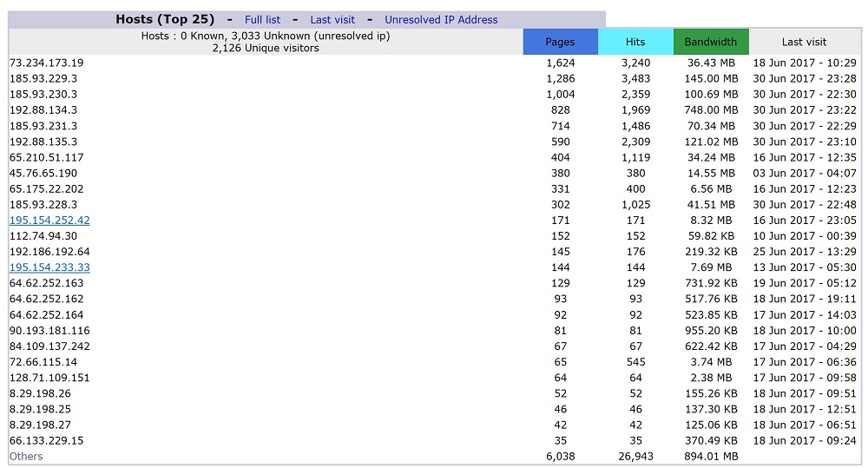Click the 1,624 pages value
This screenshot has height=468, width=868.
tap(560, 63)
